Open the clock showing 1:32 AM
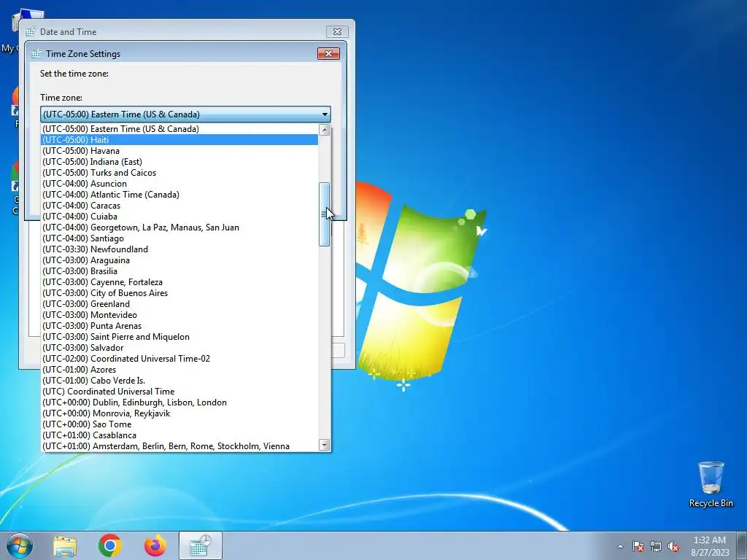Image resolution: width=747 pixels, height=560 pixels. click(x=710, y=545)
